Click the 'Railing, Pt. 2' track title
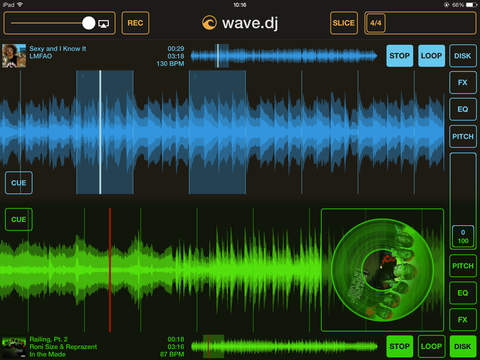 [49, 339]
